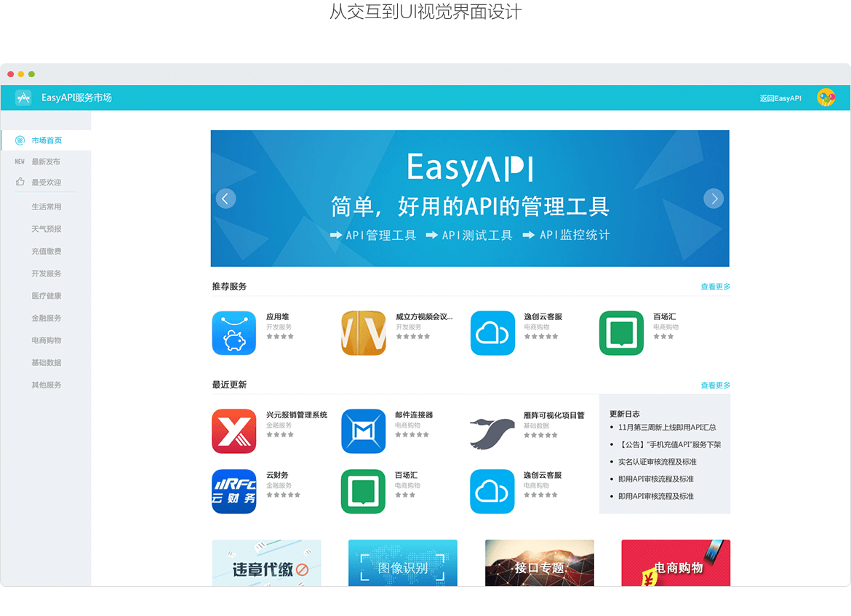Click star rating under 应用堆

(280, 337)
